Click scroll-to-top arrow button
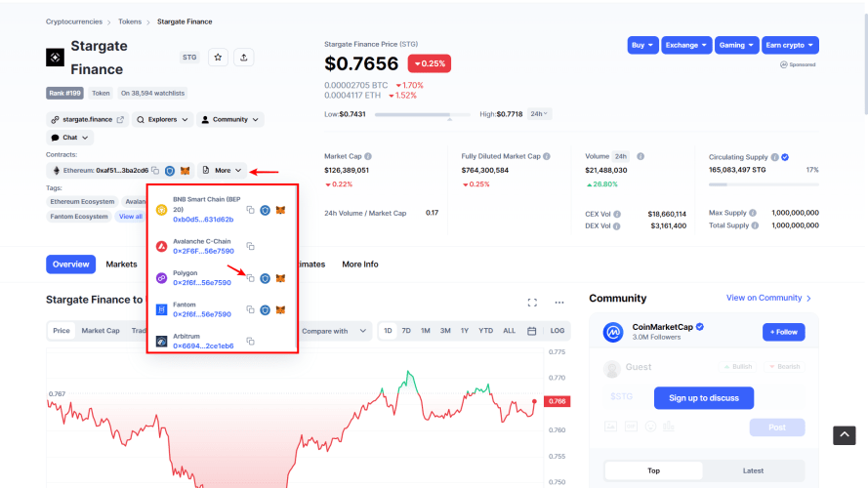 point(845,435)
